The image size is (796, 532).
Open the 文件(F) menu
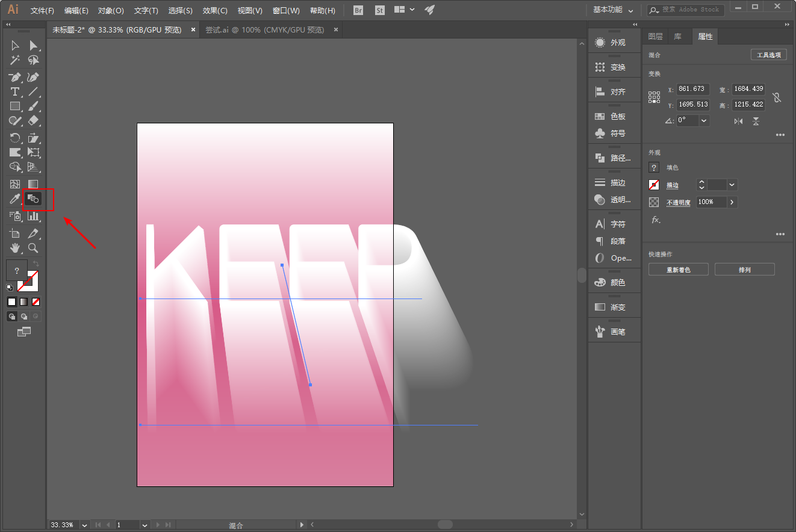[42, 11]
